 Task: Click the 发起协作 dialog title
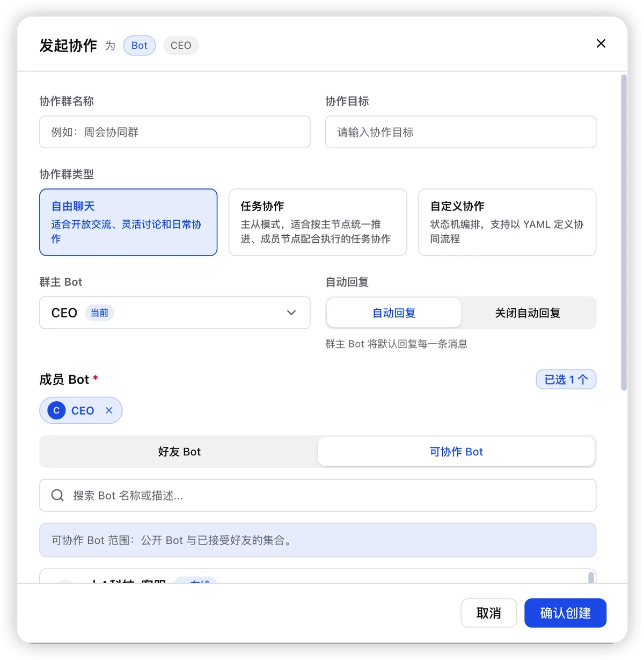pos(68,46)
